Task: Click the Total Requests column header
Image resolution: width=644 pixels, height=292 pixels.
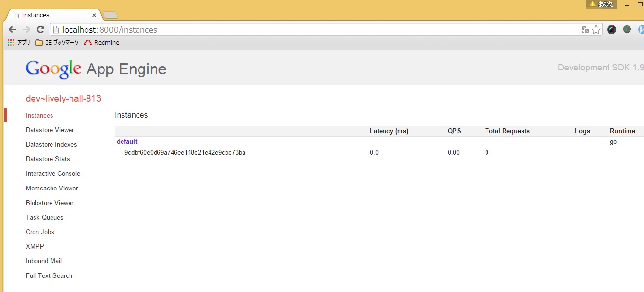Action: [507, 131]
